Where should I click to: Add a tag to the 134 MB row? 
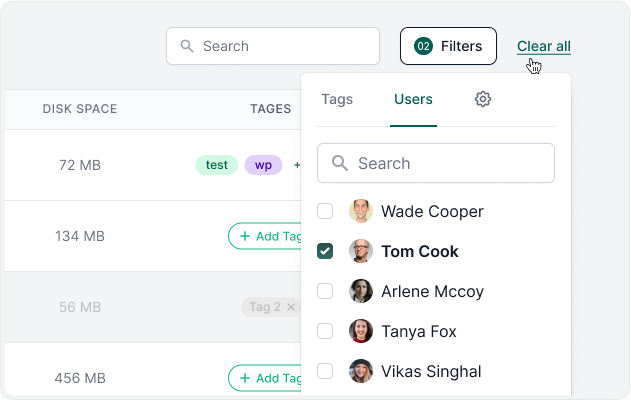pos(266,236)
